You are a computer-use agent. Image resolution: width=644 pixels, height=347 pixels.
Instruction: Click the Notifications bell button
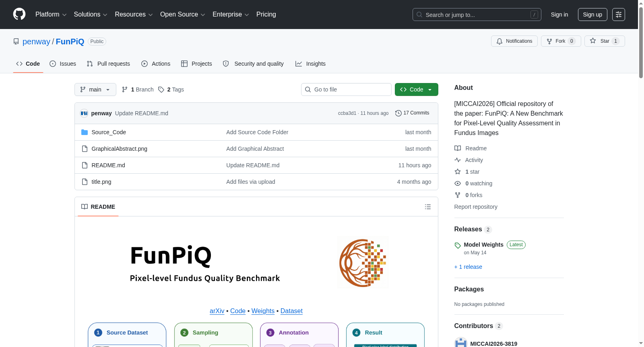(x=514, y=41)
